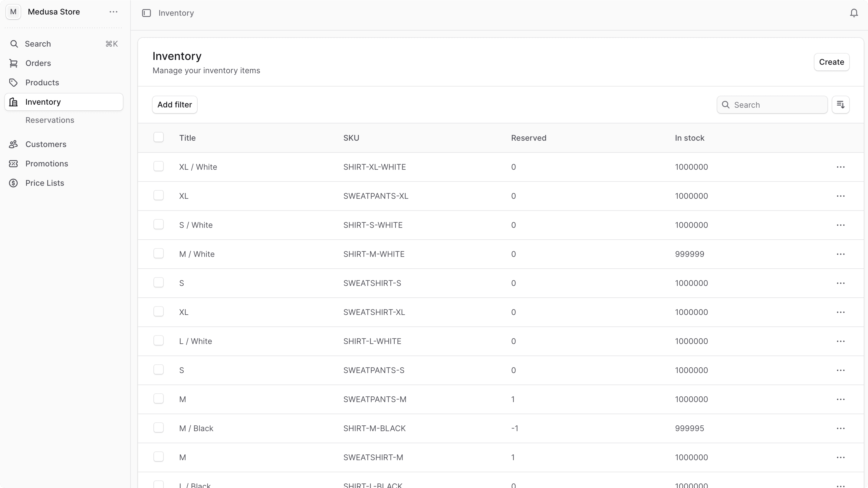Open the Orders section icon
The width and height of the screenshot is (868, 488).
[14, 63]
